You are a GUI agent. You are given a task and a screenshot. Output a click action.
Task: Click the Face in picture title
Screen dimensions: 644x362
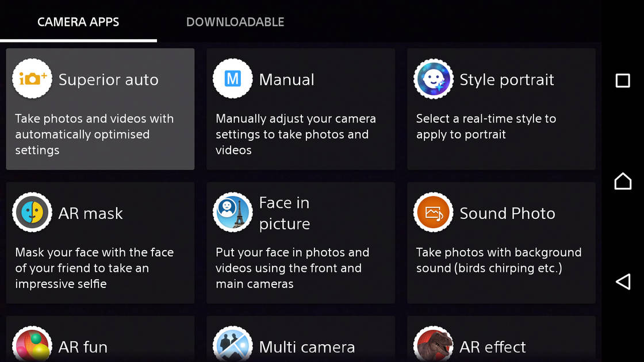click(x=284, y=213)
